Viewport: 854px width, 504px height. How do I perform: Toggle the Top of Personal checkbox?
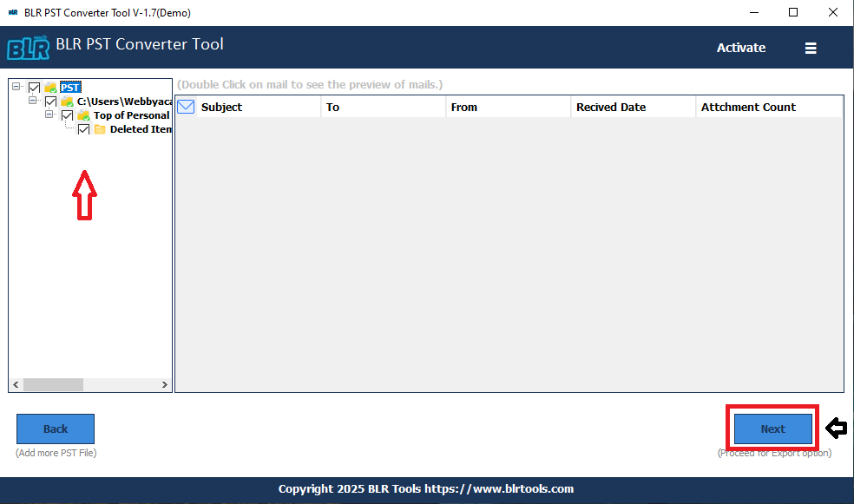tap(67, 115)
